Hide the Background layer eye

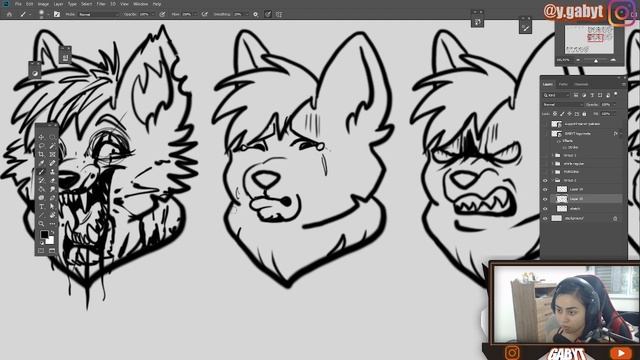coord(545,218)
